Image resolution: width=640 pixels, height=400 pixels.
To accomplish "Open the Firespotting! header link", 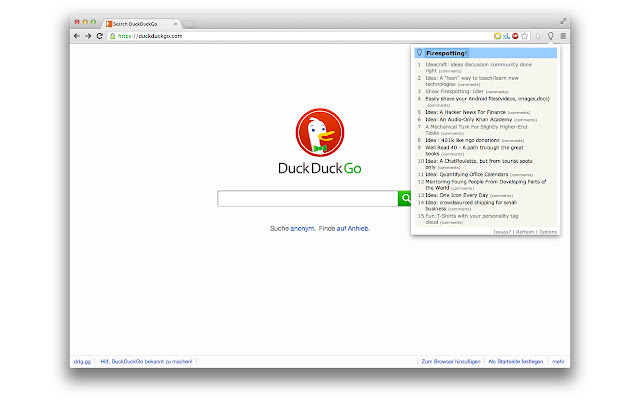I will [447, 53].
